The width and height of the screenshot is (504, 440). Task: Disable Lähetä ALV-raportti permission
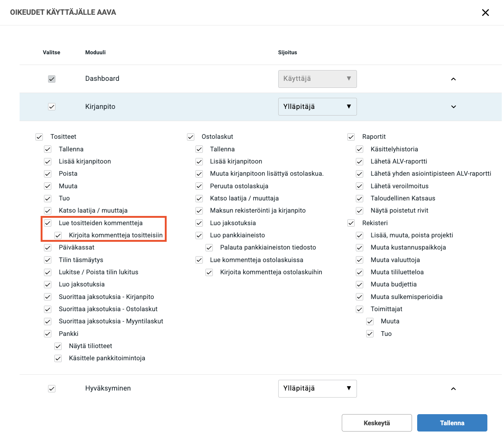360,162
